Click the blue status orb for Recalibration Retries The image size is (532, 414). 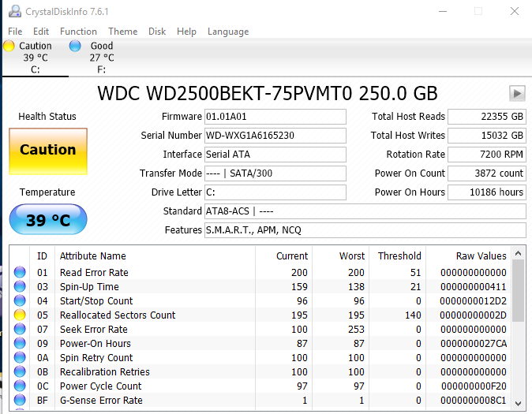click(x=20, y=372)
